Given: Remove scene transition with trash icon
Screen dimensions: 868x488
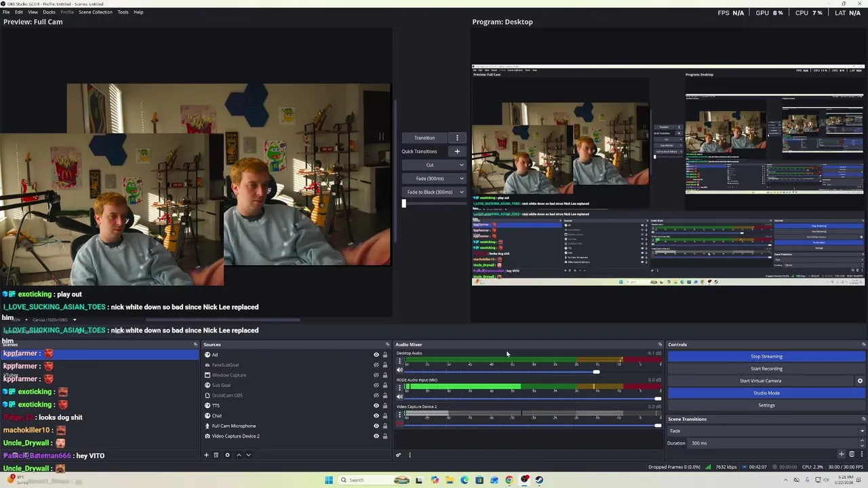Looking at the screenshot, I should 852,454.
